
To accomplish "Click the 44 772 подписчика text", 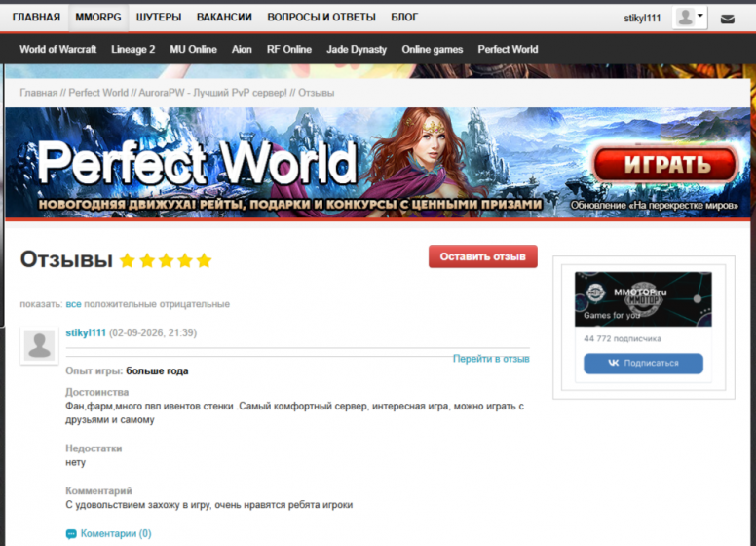I will [623, 338].
